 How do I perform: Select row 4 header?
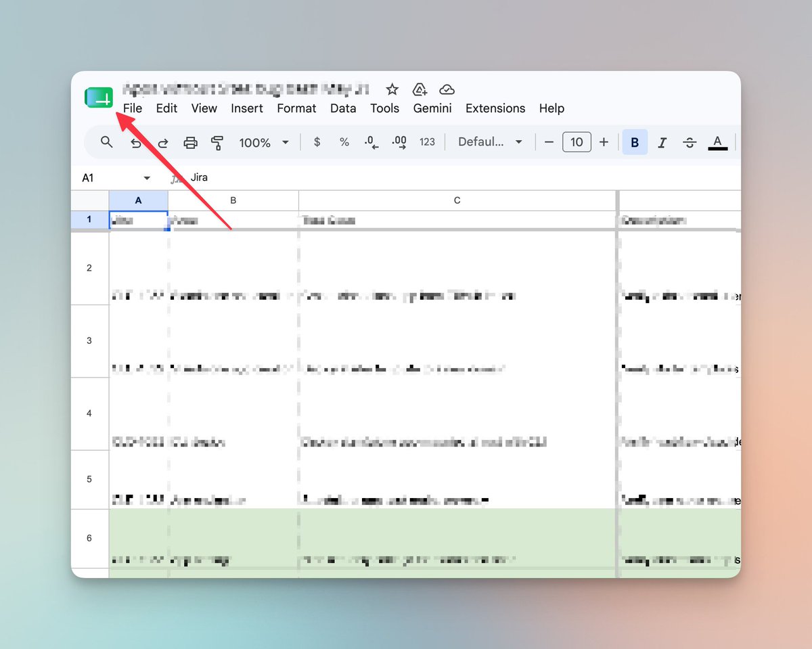point(89,413)
